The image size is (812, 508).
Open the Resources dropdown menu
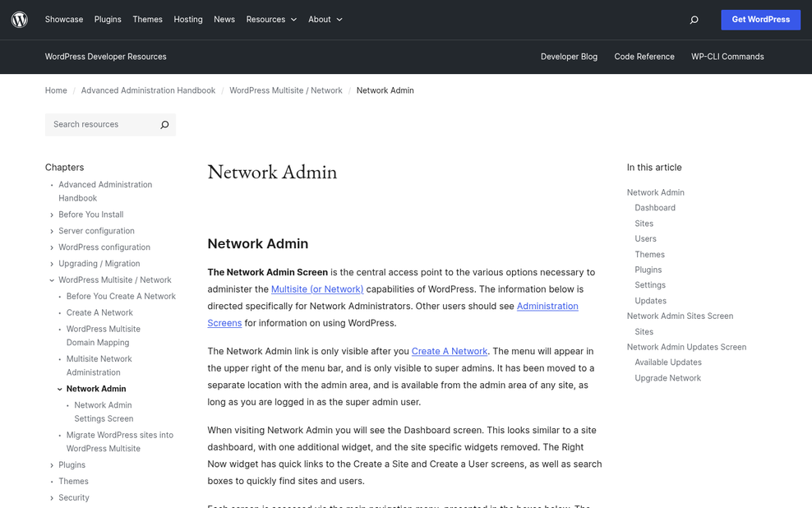click(x=271, y=20)
